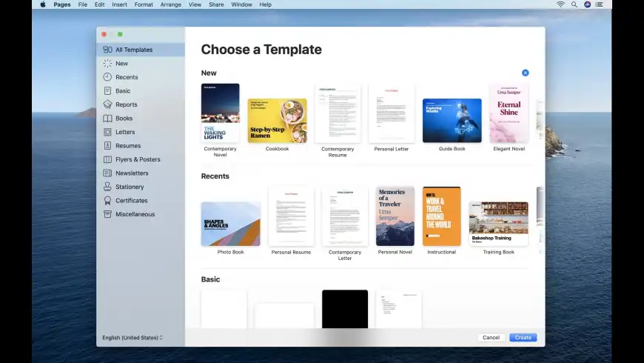Open the Pages application menu
644x363 pixels.
coord(62,4)
